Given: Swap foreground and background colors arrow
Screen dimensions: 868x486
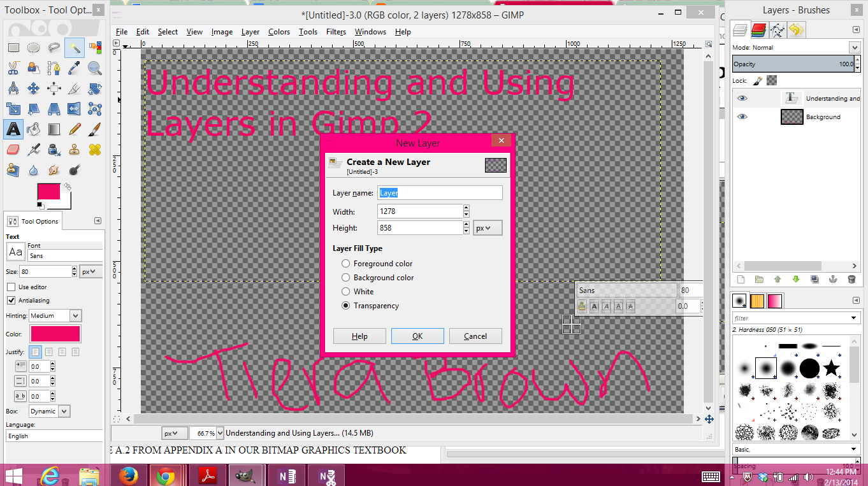Looking at the screenshot, I should click(68, 187).
